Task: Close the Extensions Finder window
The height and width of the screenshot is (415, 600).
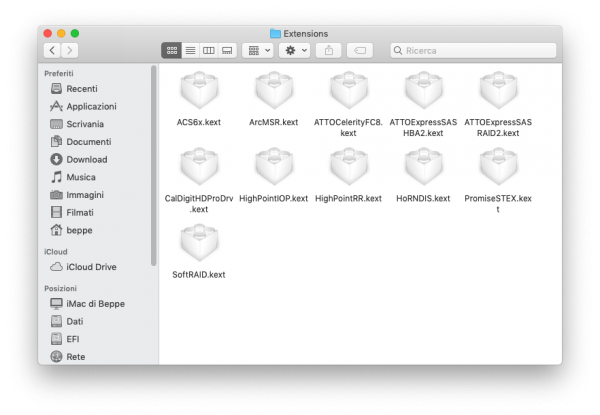Action: pos(48,34)
